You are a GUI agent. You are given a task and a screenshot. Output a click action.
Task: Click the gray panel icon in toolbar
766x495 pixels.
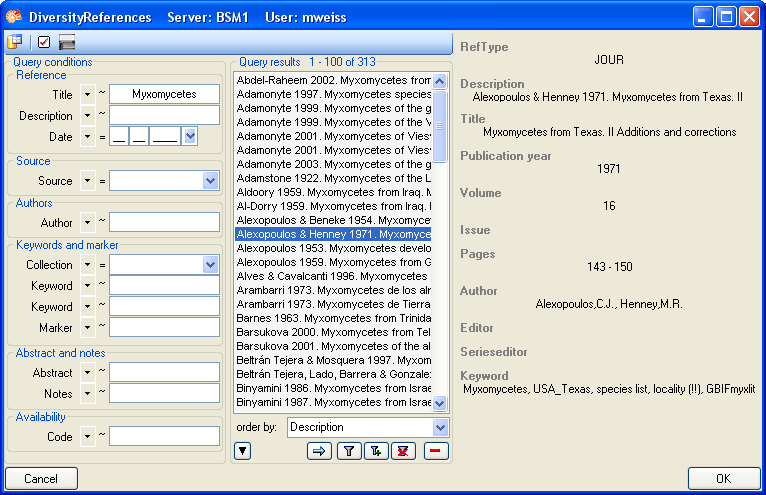(x=67, y=42)
